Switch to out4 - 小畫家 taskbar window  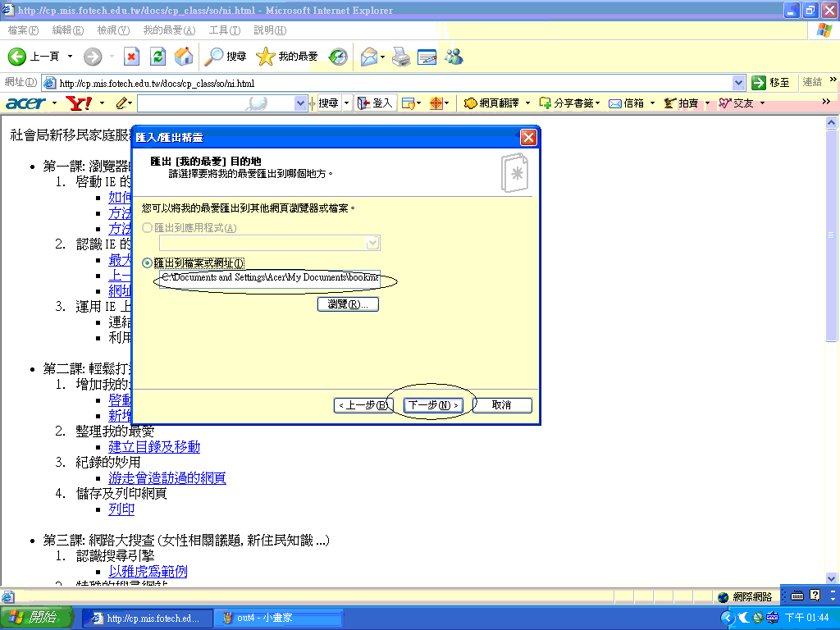[277, 618]
